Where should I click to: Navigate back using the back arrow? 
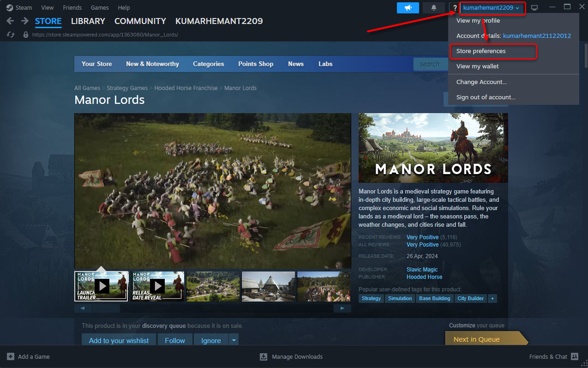point(9,21)
